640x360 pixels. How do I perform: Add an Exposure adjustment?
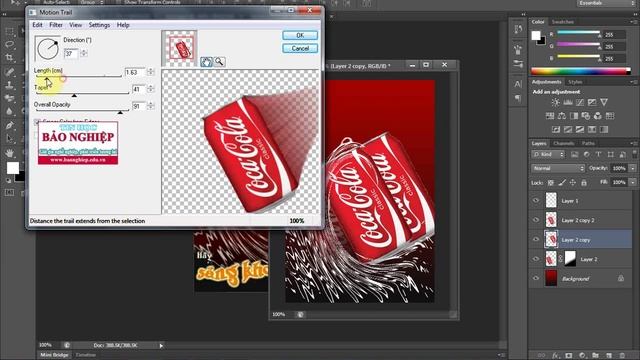coord(592,102)
